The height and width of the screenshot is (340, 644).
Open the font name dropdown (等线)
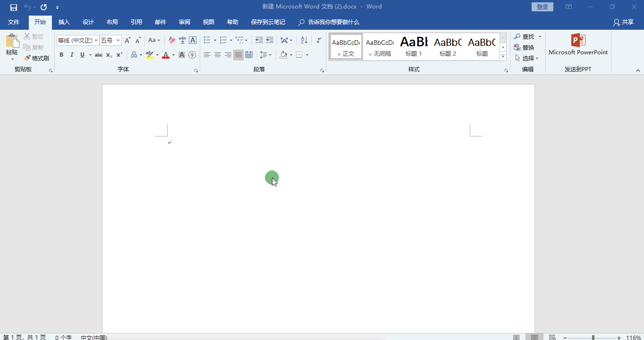(x=96, y=41)
